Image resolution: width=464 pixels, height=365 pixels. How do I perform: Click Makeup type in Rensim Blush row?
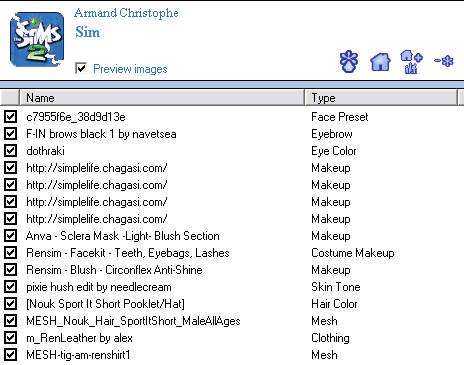pos(331,270)
